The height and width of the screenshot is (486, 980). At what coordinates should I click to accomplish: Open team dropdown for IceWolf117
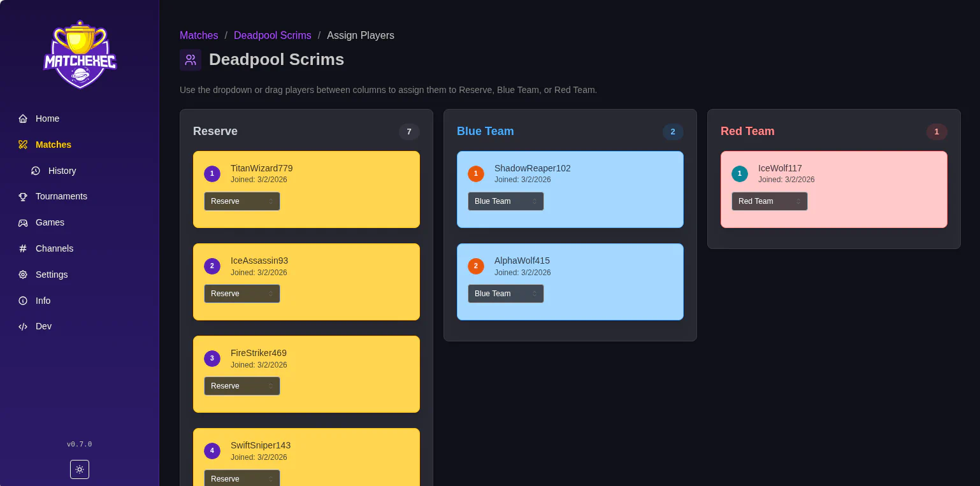click(769, 201)
